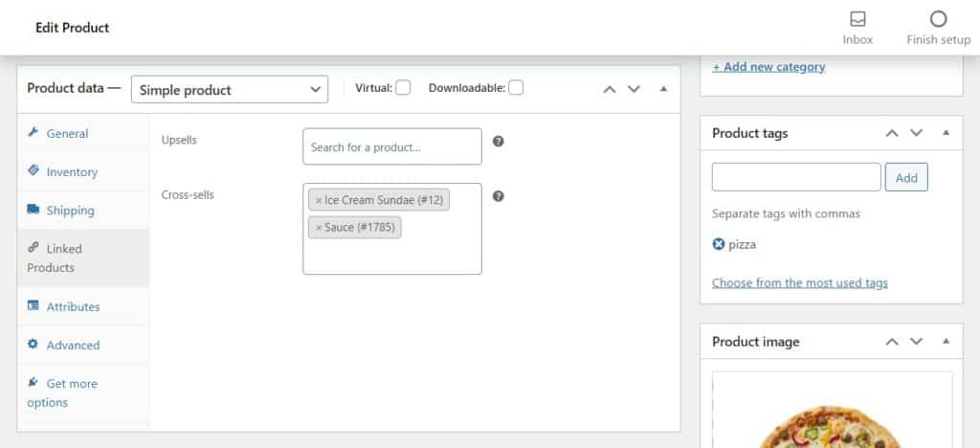Move Product image panel down
The width and height of the screenshot is (980, 448).
917,342
